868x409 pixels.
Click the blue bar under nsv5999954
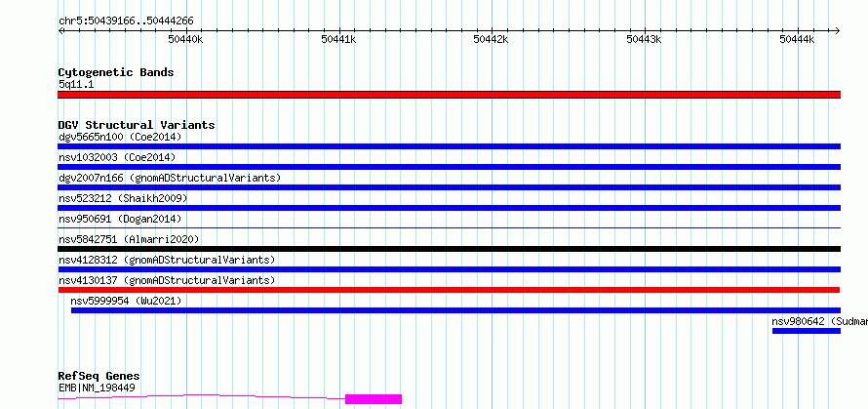456,310
